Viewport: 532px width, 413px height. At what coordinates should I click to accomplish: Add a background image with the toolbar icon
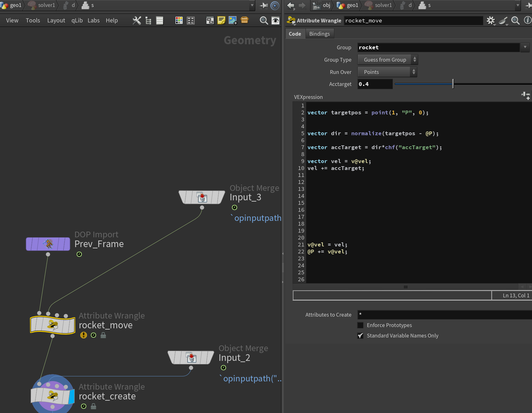click(x=233, y=21)
